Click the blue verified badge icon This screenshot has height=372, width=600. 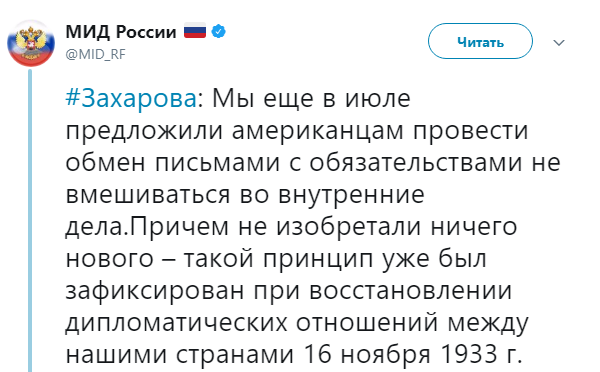[218, 31]
